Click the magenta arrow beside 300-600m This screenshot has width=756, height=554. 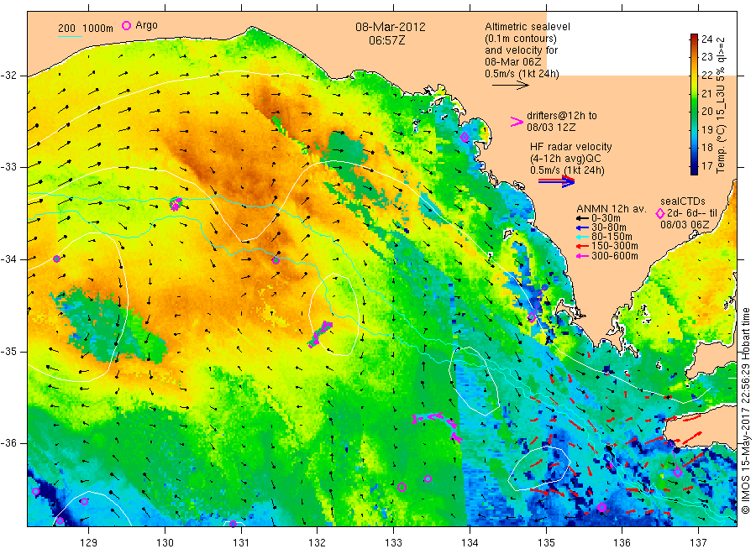[583, 256]
